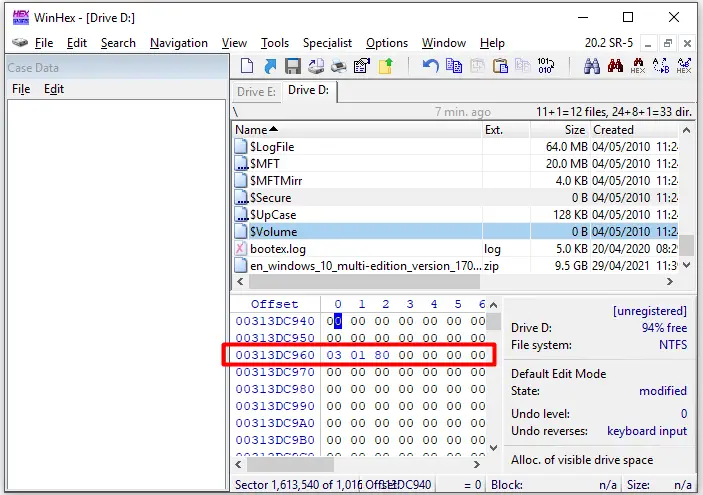
Task: Sort files by Size column header
Action: (x=560, y=130)
